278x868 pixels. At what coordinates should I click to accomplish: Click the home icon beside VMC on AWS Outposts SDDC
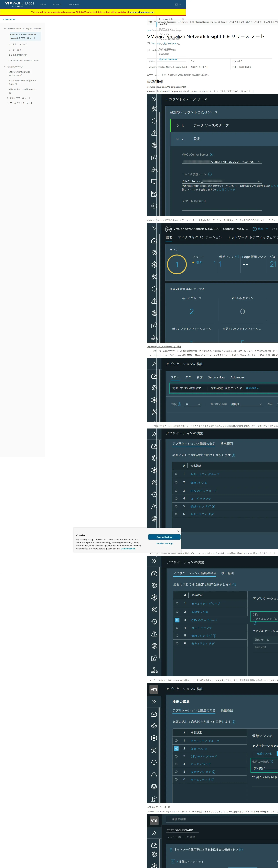(x=168, y=229)
